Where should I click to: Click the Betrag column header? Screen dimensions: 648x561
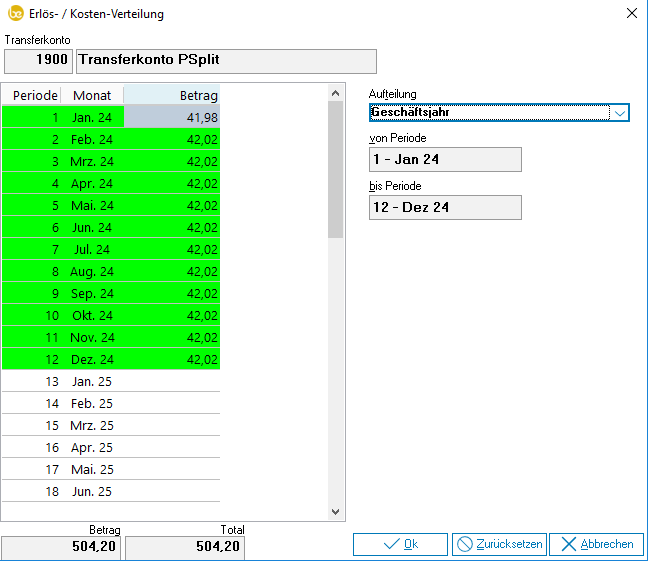point(172,95)
